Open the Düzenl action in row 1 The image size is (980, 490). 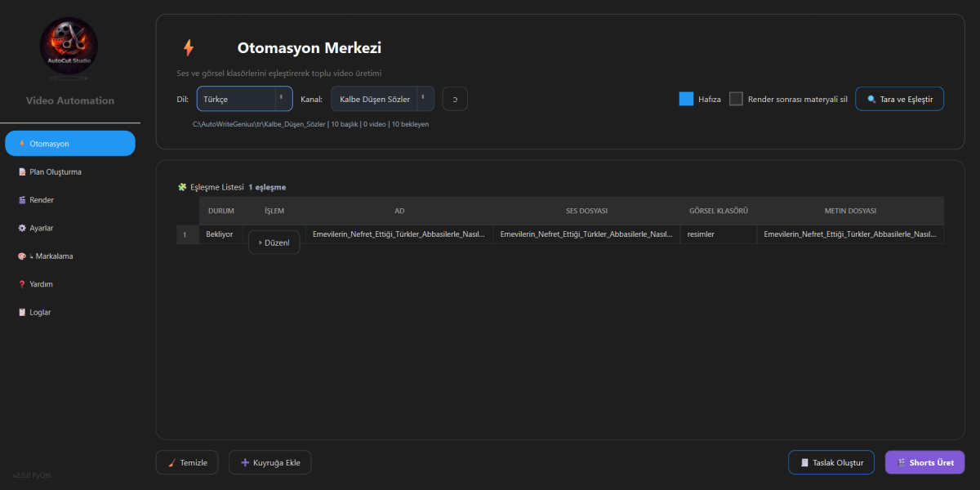click(274, 243)
